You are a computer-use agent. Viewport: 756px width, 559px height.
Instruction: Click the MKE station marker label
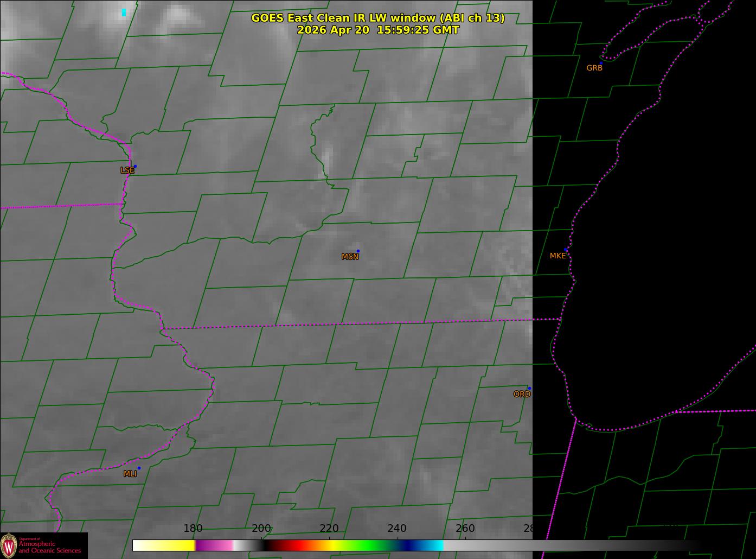pos(558,256)
